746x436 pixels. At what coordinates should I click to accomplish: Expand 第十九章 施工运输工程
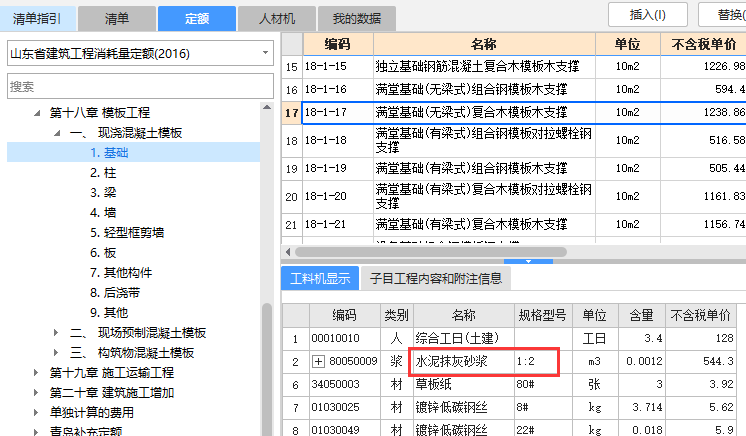[36, 373]
